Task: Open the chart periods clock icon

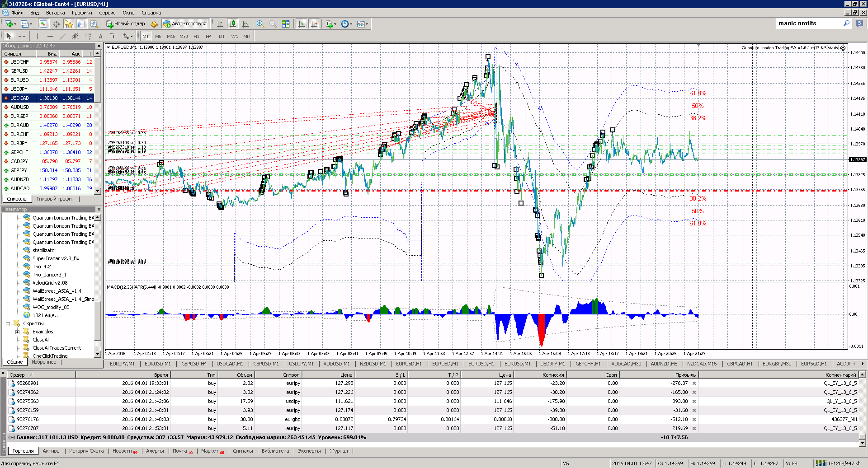Action: pos(345,24)
